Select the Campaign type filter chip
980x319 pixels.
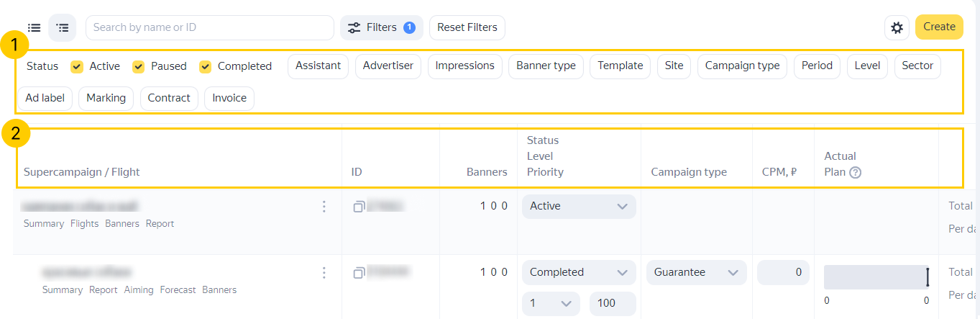pos(742,66)
